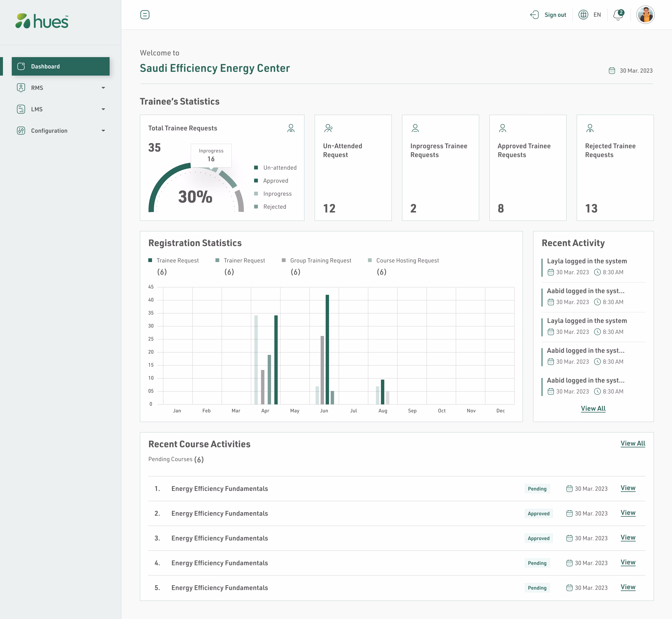Click the Approved Trainee Requests card icon
Image resolution: width=672 pixels, height=619 pixels.
coord(503,128)
